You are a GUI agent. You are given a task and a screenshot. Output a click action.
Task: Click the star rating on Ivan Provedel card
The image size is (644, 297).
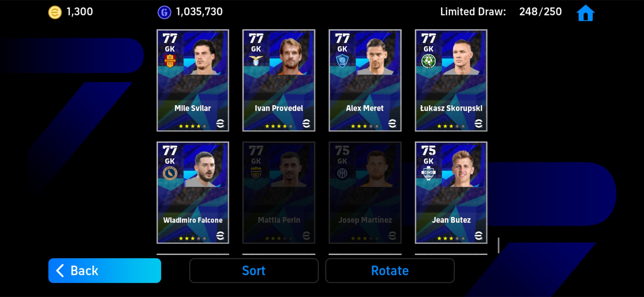point(279,126)
